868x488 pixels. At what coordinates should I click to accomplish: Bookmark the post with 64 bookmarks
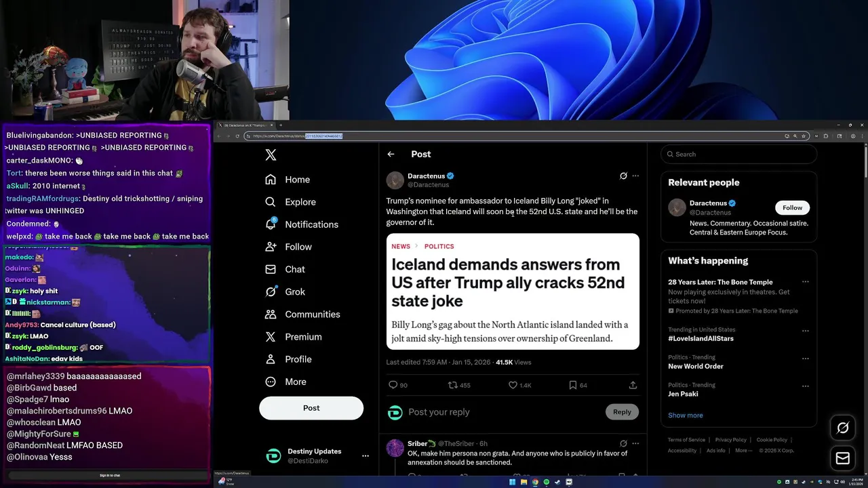572,385
